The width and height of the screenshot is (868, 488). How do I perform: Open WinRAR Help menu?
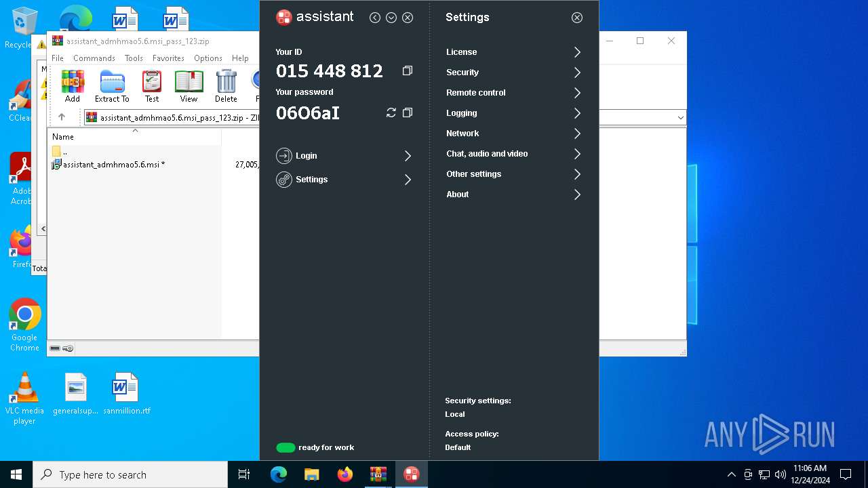point(240,58)
